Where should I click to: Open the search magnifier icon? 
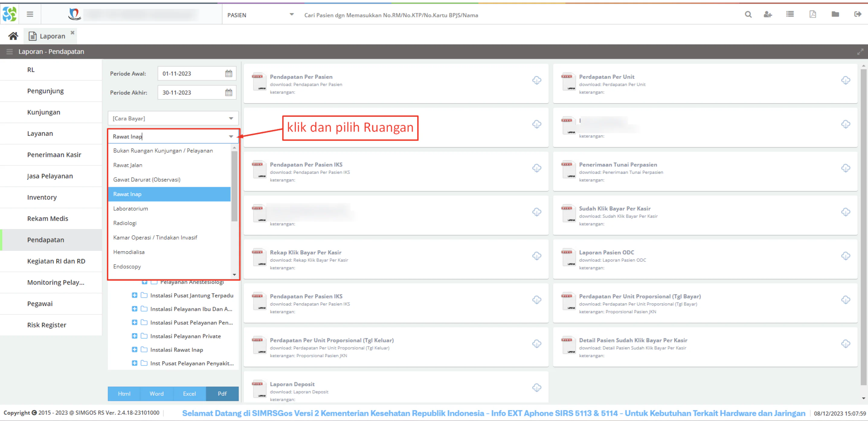point(748,14)
